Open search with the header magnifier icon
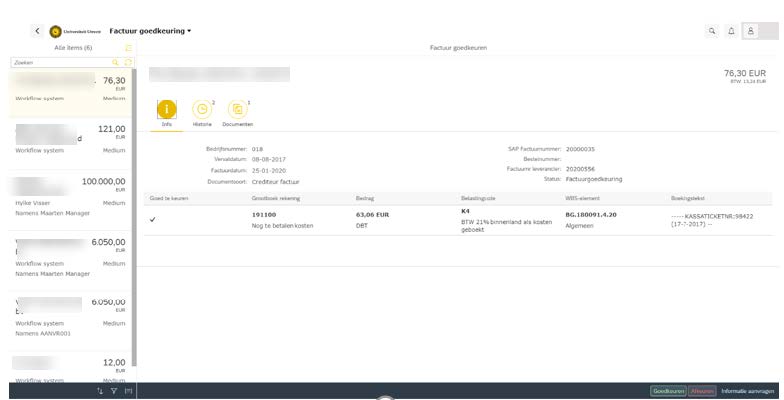 (x=712, y=31)
